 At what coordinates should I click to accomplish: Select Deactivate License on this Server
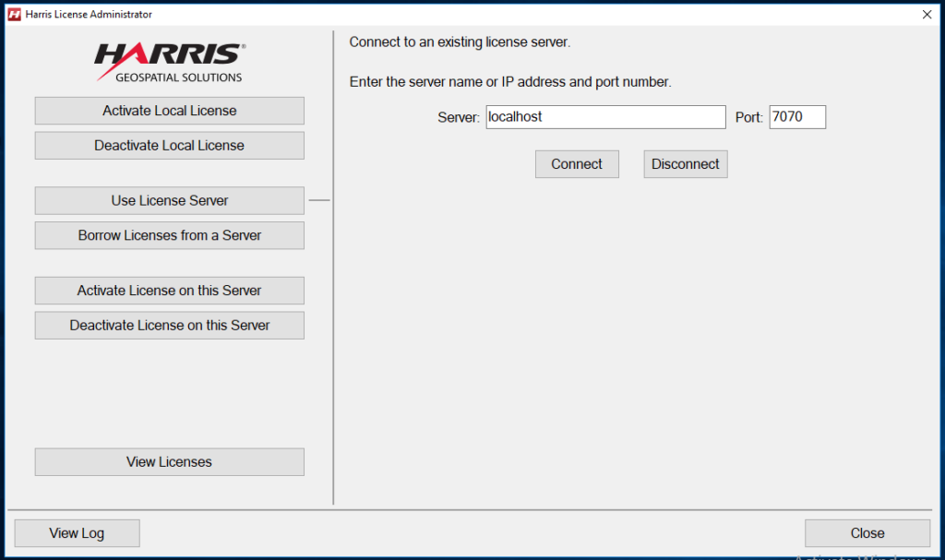169,325
